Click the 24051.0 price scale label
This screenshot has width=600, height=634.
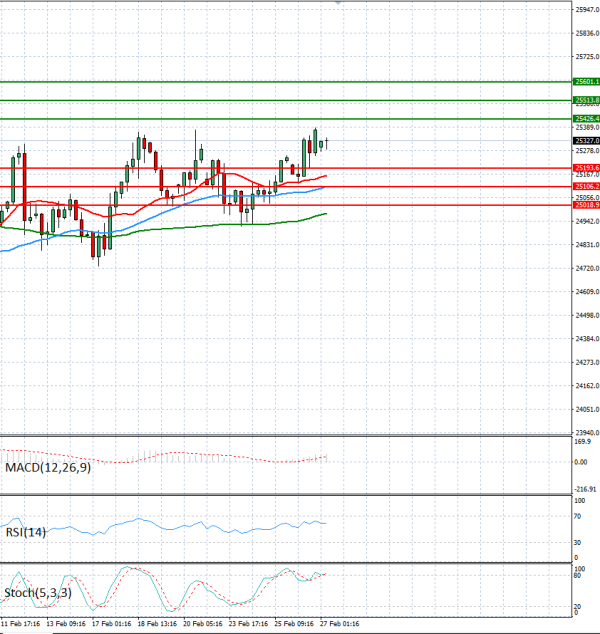[x=585, y=409]
